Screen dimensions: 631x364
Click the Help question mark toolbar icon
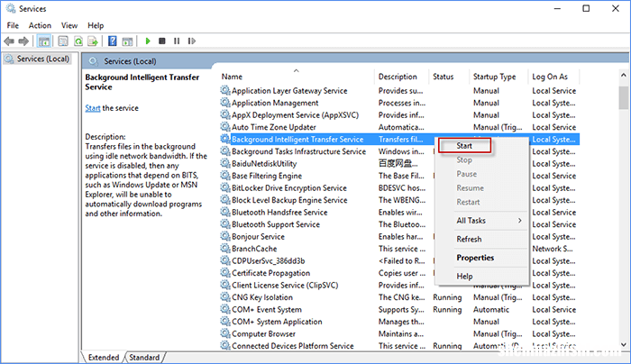(x=113, y=41)
